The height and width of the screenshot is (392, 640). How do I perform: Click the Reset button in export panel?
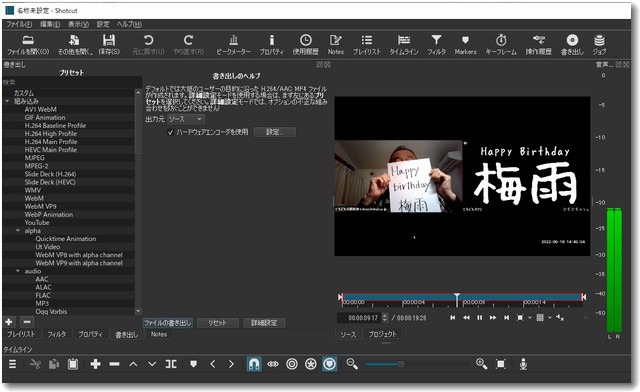coord(218,323)
